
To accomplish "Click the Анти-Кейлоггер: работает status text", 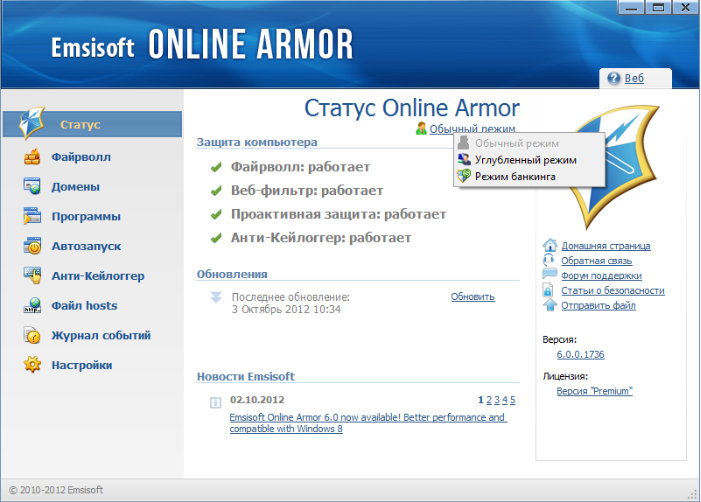I will pos(321,238).
